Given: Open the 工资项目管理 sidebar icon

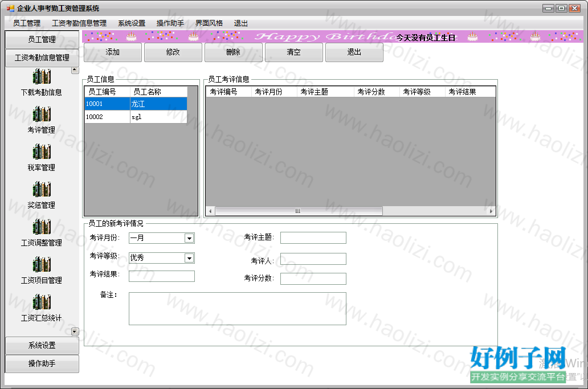Looking at the screenshot, I should point(42,265).
